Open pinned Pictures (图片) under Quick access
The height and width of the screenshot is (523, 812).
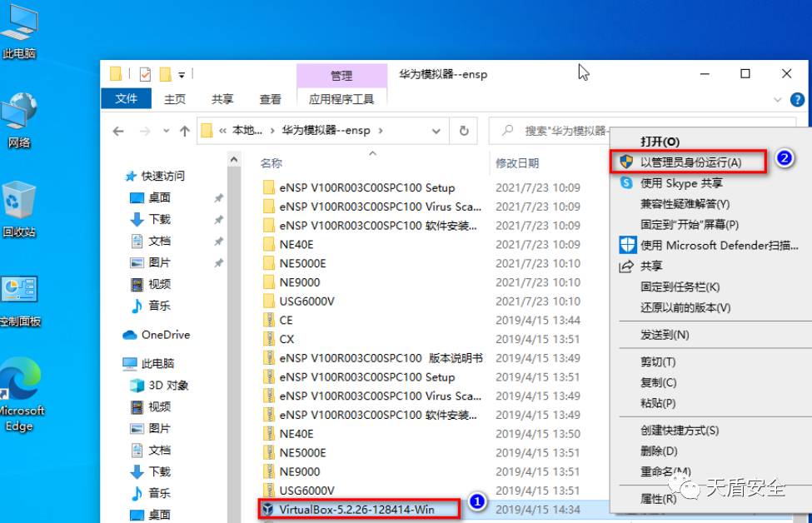click(x=150, y=262)
